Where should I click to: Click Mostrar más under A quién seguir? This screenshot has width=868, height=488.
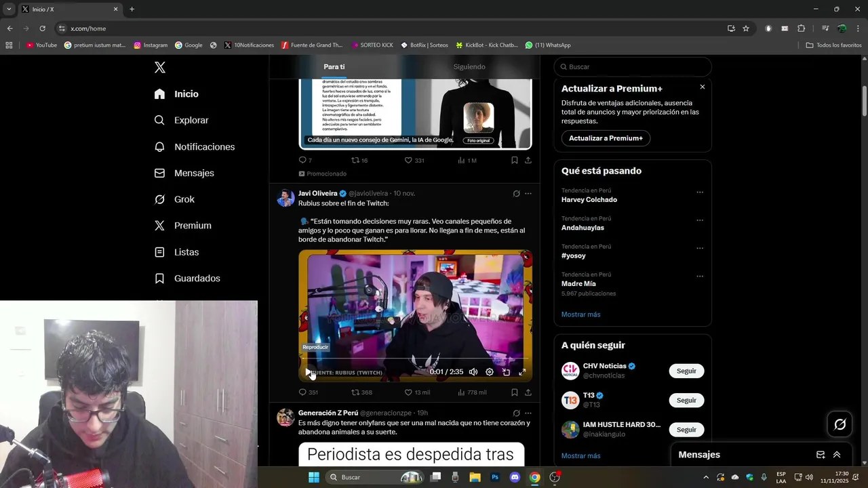[x=581, y=456]
